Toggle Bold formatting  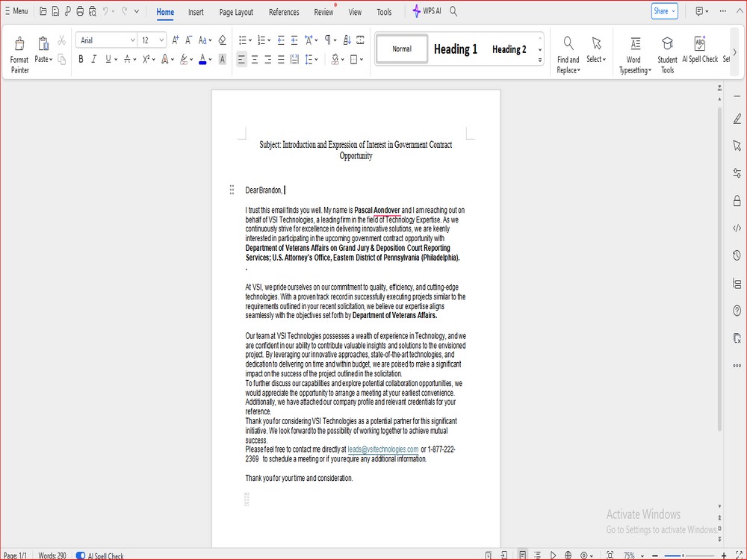[81, 59]
